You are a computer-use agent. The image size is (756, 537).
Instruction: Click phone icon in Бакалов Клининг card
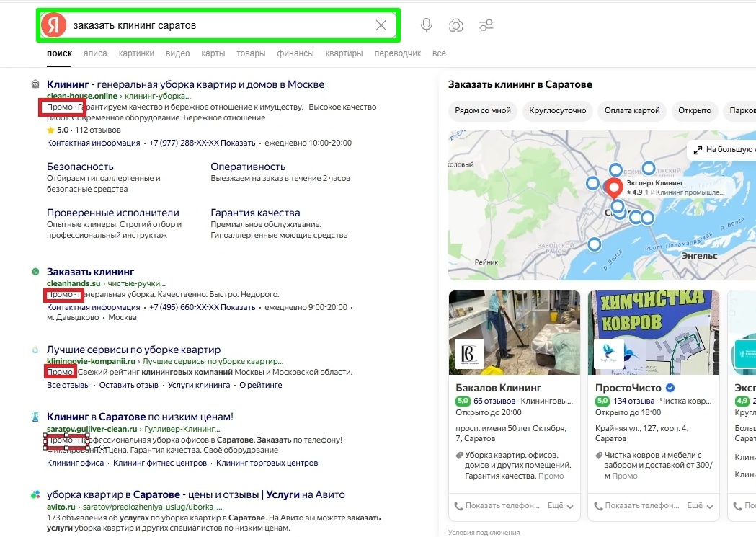tap(458, 506)
